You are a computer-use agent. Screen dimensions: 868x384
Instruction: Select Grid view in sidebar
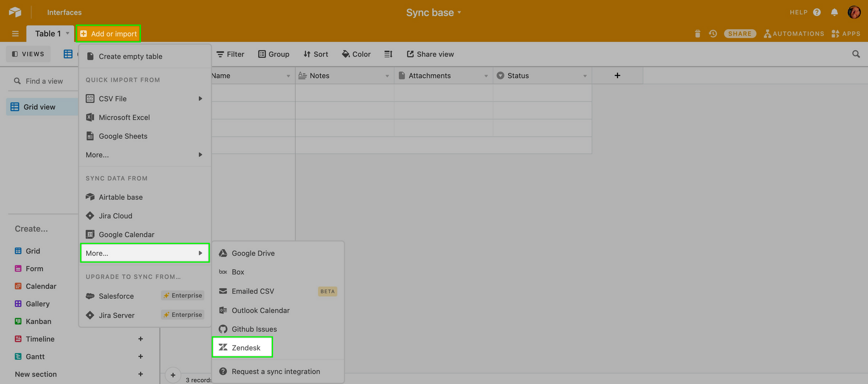[x=42, y=107]
